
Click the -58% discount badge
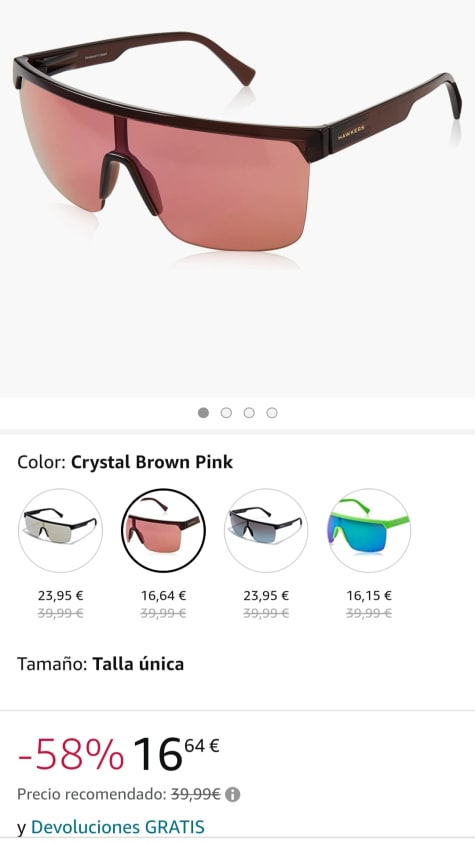71,755
